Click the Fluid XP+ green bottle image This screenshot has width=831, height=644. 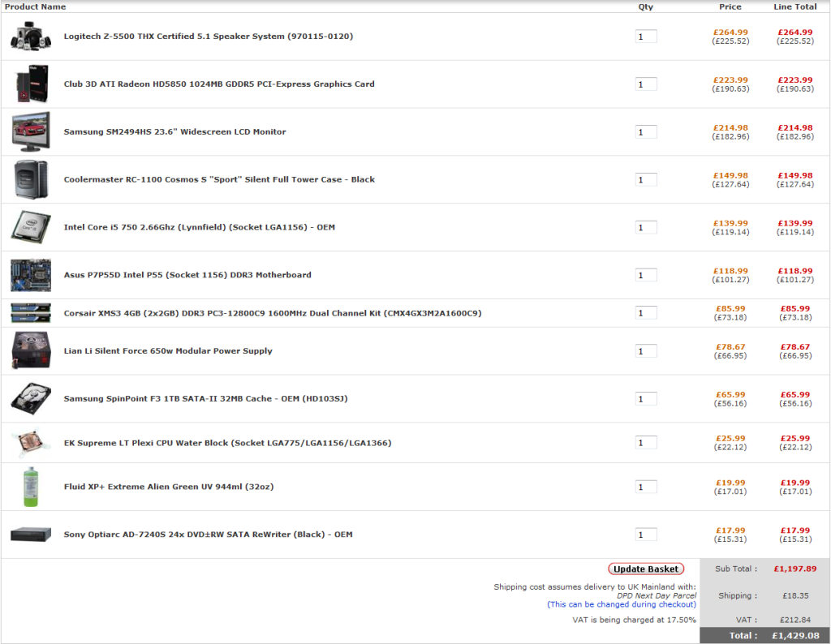(31, 487)
